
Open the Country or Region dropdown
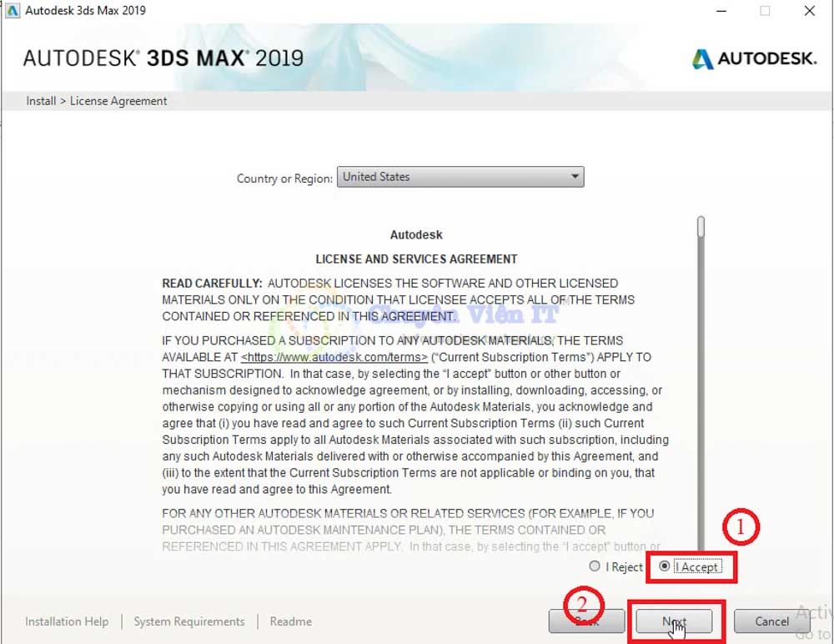coord(460,177)
